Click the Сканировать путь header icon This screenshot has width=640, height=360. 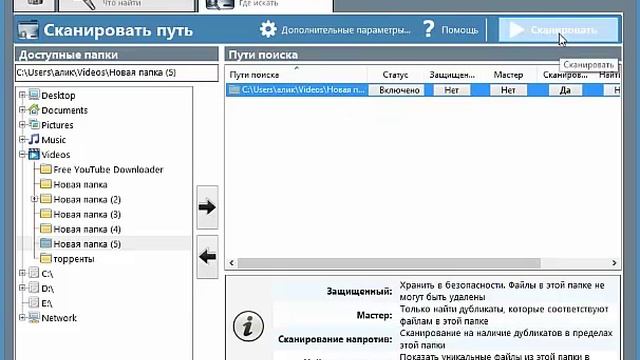pyautogui.click(x=28, y=31)
